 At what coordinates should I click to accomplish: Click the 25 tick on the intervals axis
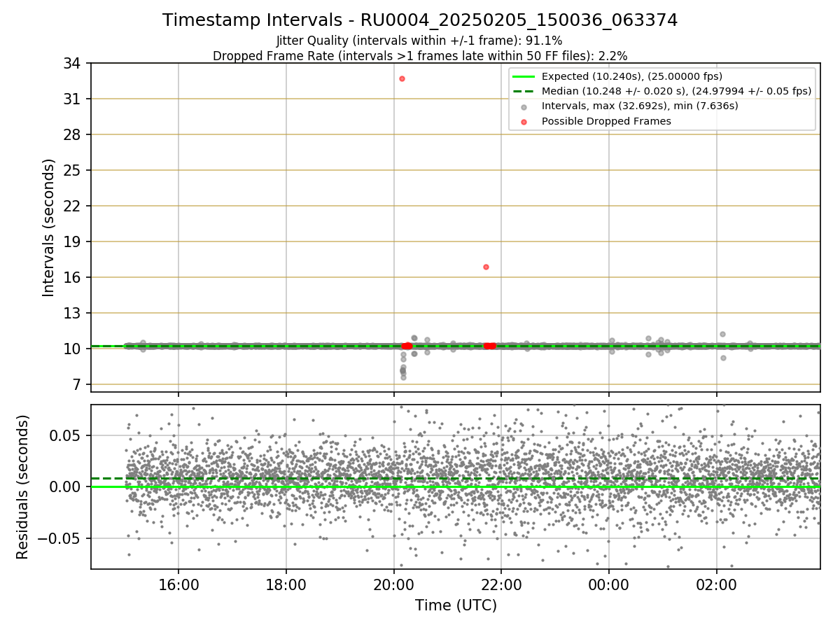click(x=72, y=171)
